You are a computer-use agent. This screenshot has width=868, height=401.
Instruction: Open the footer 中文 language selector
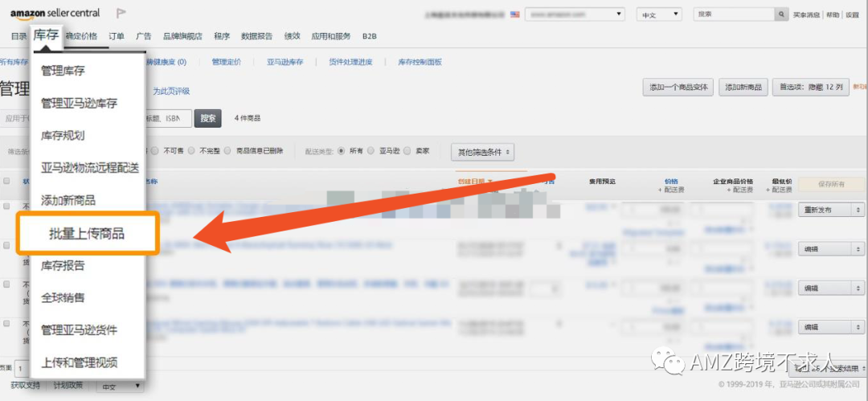pyautogui.click(x=120, y=386)
